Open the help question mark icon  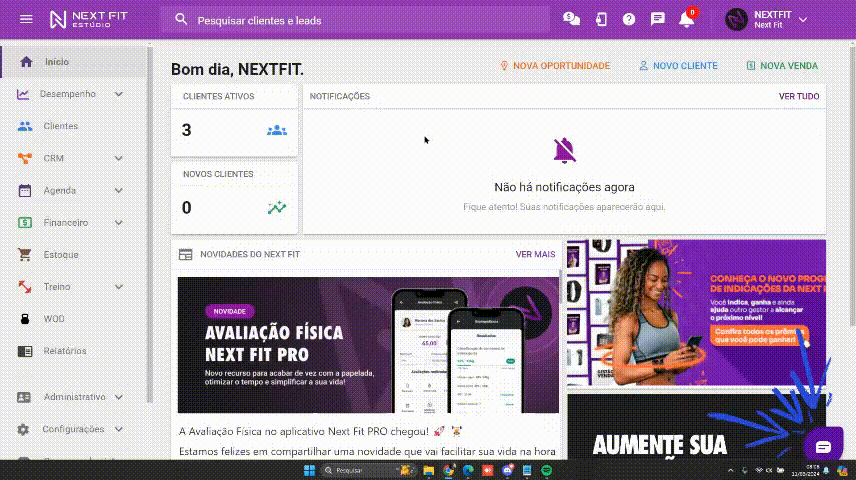pyautogui.click(x=629, y=20)
